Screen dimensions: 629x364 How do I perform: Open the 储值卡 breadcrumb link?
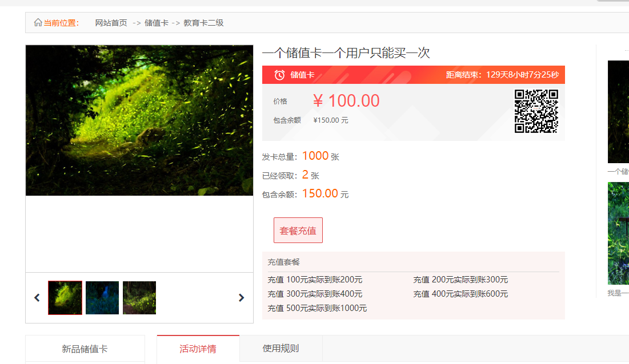pyautogui.click(x=156, y=23)
